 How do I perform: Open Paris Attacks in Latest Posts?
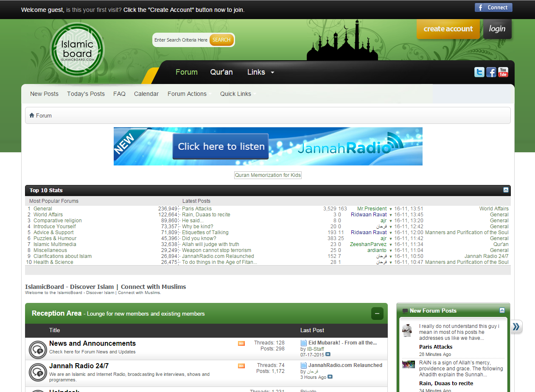(197, 209)
